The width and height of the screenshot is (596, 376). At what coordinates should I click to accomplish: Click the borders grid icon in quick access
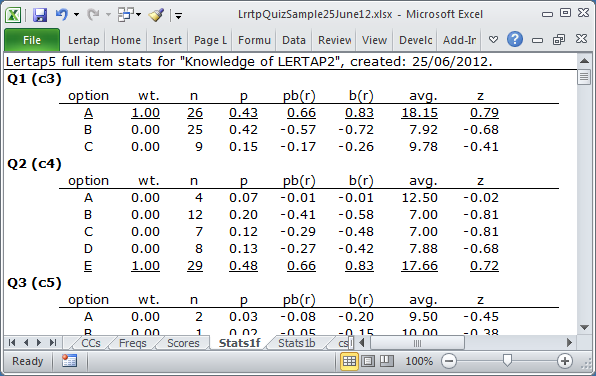click(125, 15)
